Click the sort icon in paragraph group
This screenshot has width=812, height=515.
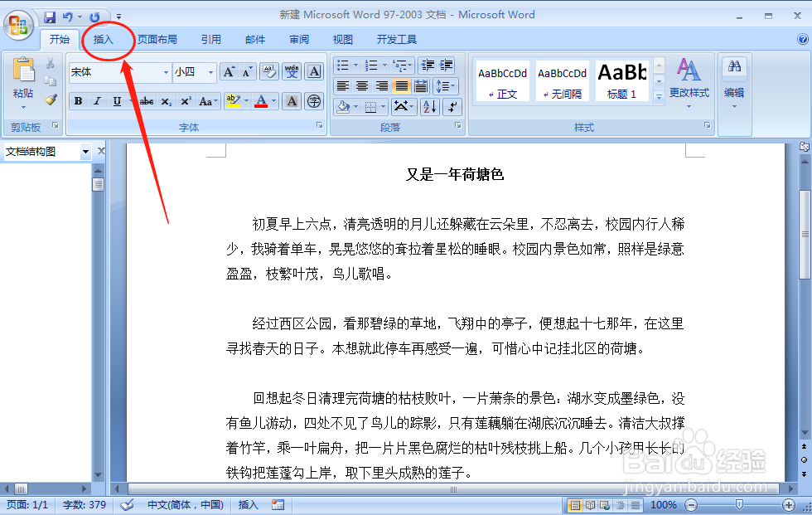(x=430, y=106)
